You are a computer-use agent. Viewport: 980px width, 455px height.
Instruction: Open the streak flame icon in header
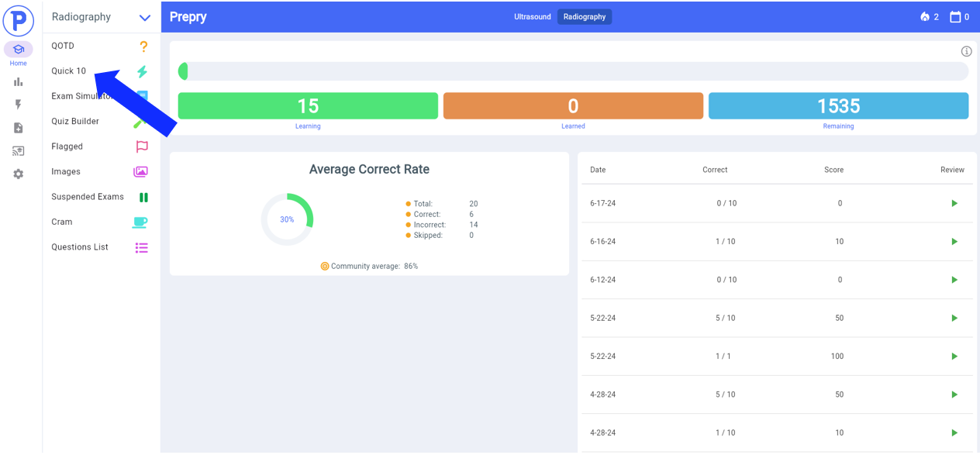[925, 17]
